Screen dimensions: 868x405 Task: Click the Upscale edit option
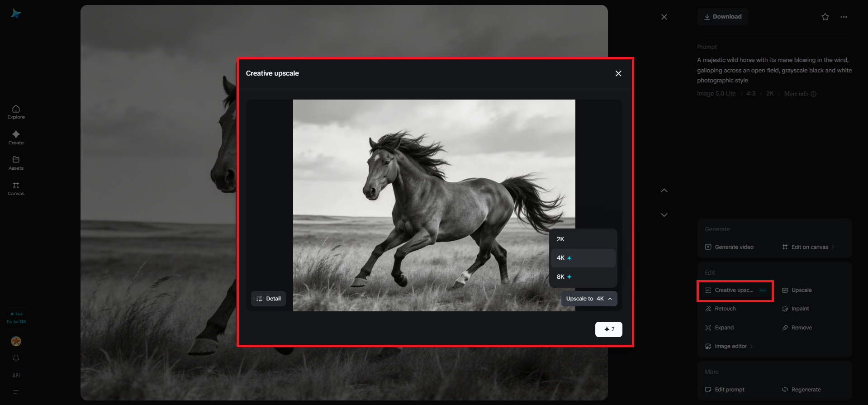[797, 290]
